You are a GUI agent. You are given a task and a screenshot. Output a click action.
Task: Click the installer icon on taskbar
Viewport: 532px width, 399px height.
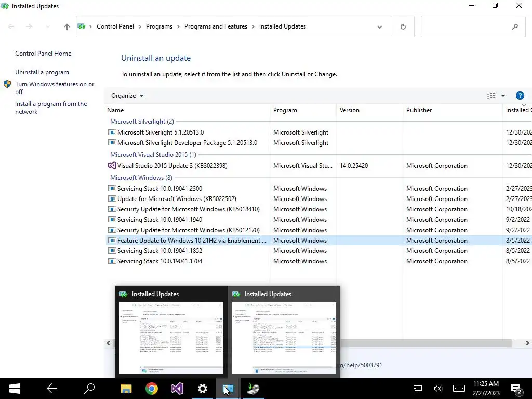pyautogui.click(x=254, y=389)
